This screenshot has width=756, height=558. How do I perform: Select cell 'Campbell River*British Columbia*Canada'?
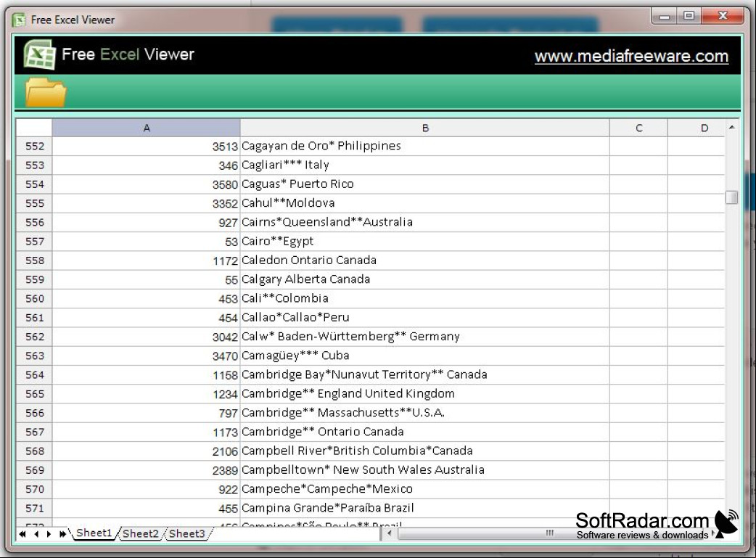pyautogui.click(x=424, y=451)
